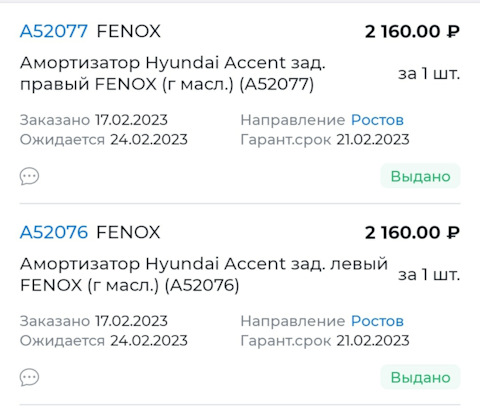Screen dimensions: 480x408
Task: Click Ростов direction link in second order
Action: click(x=377, y=321)
